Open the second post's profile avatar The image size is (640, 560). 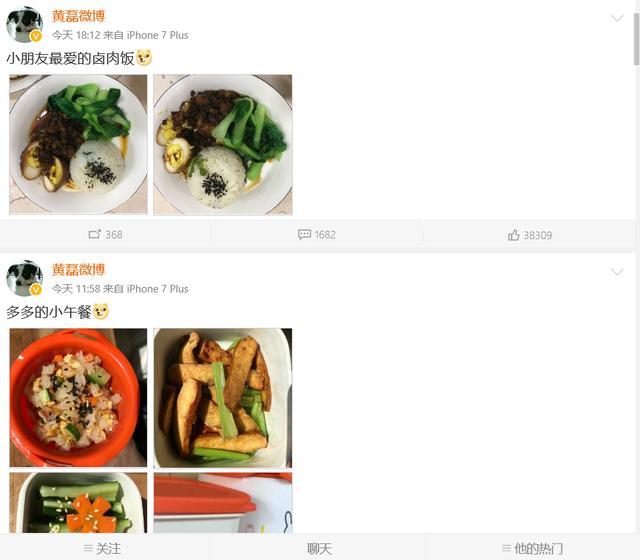pyautogui.click(x=24, y=278)
